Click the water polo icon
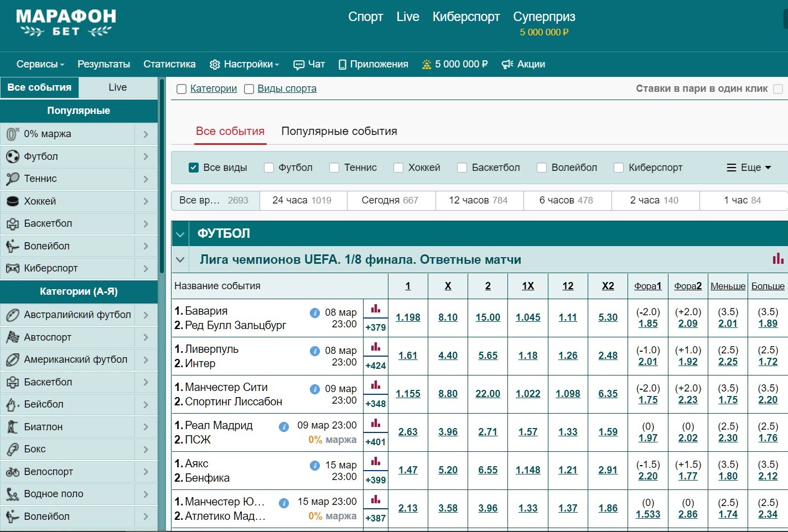 12,494
